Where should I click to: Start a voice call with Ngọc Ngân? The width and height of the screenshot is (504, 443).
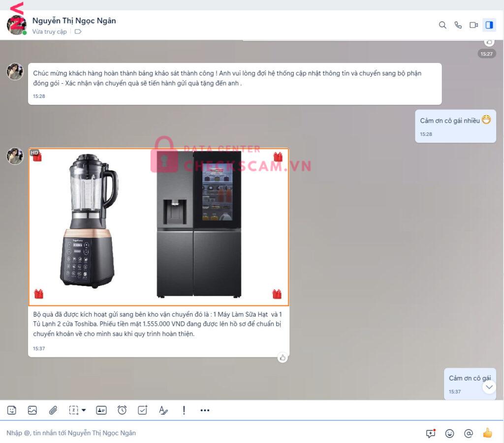click(458, 25)
